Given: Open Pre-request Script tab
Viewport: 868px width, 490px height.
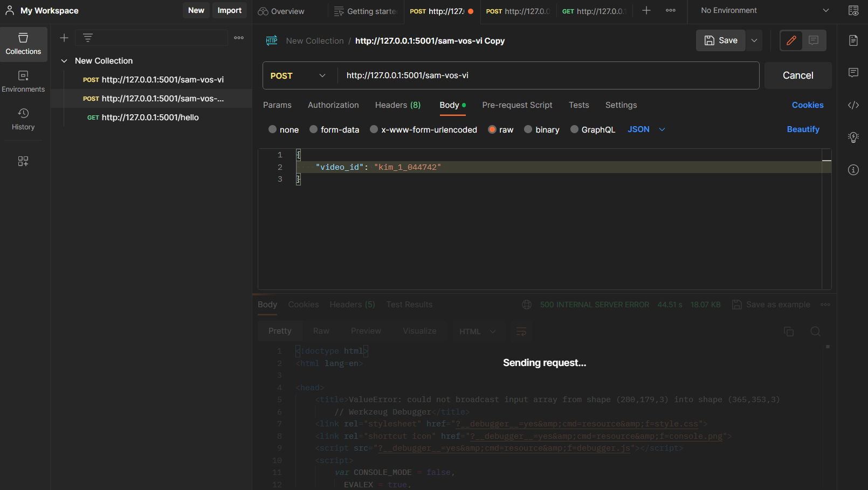Looking at the screenshot, I should (517, 105).
